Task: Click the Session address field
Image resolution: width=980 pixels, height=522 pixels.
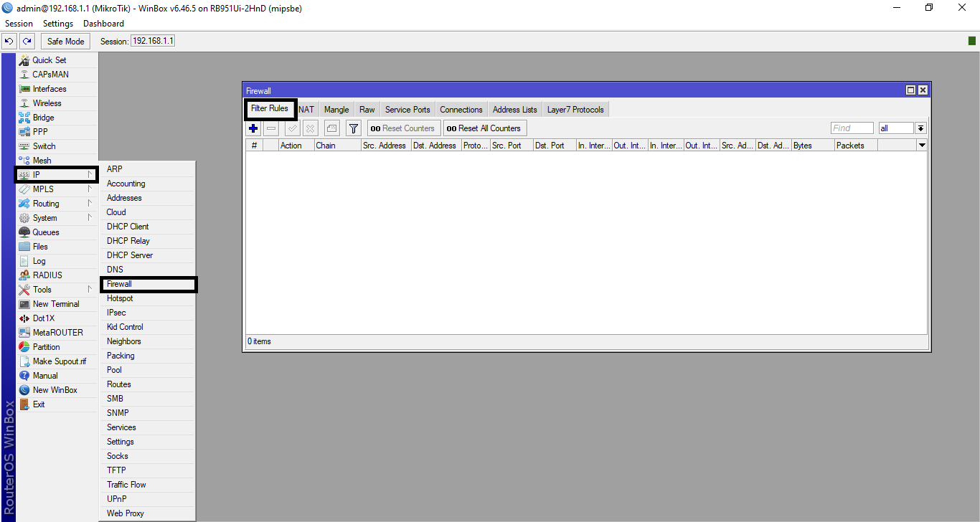Action: (152, 41)
